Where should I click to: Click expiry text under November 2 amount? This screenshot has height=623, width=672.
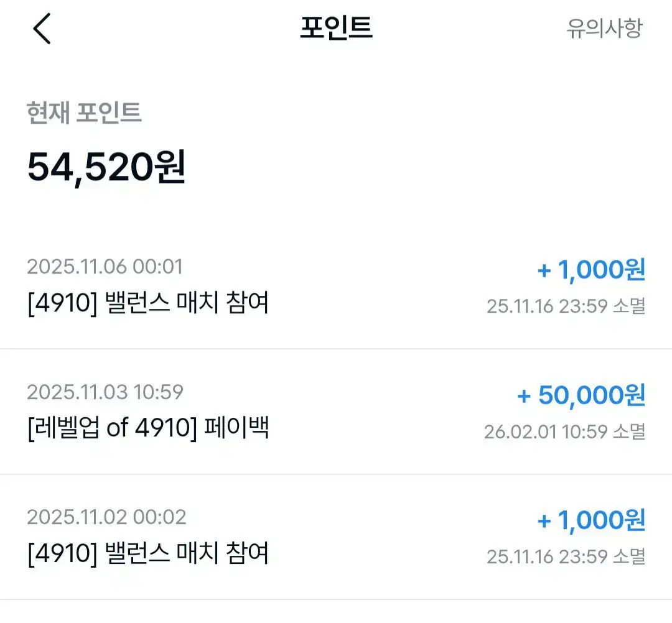click(566, 556)
